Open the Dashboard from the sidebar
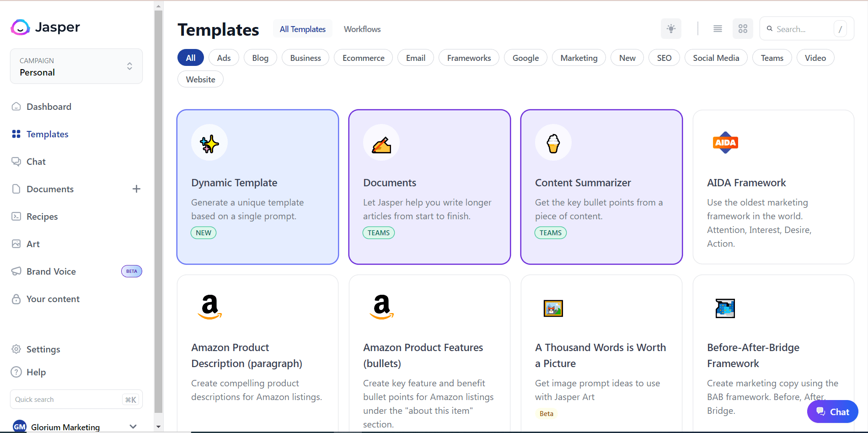Screen dimensions: 868x433 (x=49, y=106)
